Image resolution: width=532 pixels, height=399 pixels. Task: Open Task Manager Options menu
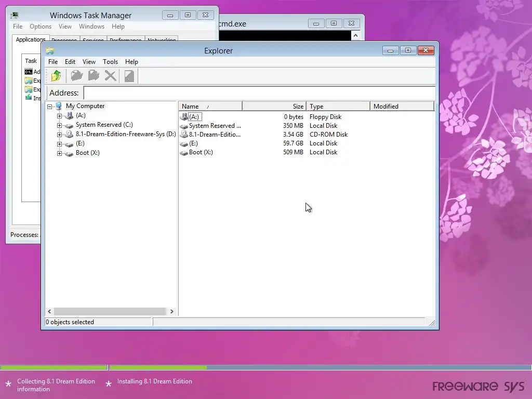click(41, 26)
